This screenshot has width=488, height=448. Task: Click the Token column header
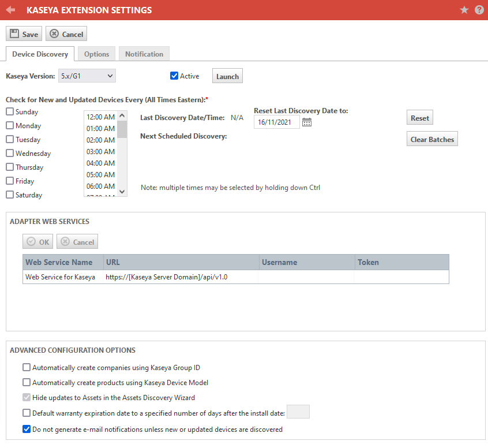coord(402,262)
